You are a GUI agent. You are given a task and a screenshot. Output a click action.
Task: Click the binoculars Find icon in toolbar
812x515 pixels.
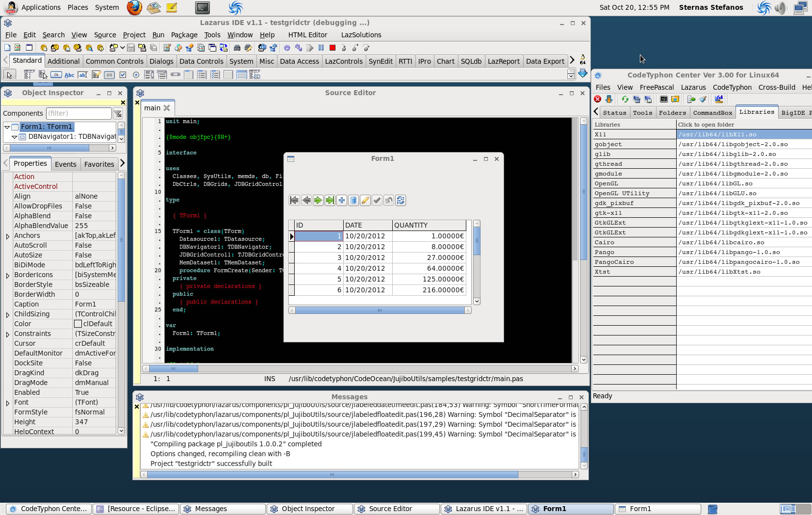coord(237,48)
